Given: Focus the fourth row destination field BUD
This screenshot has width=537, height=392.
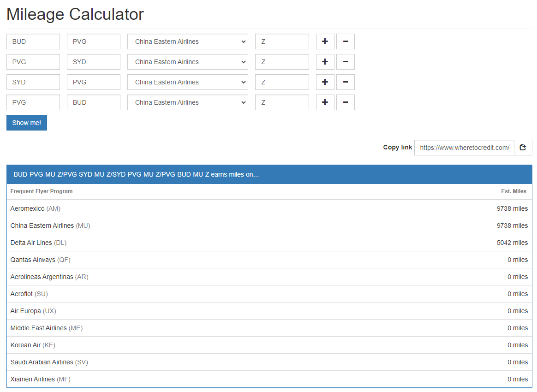Looking at the screenshot, I should click(94, 102).
